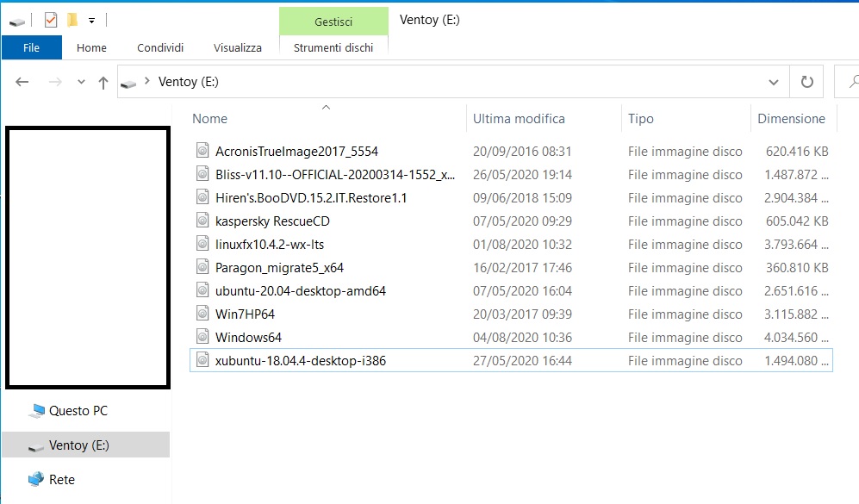859x504 pixels.
Task: Click the Paragon_migrate5_x64 file name
Action: coord(279,268)
